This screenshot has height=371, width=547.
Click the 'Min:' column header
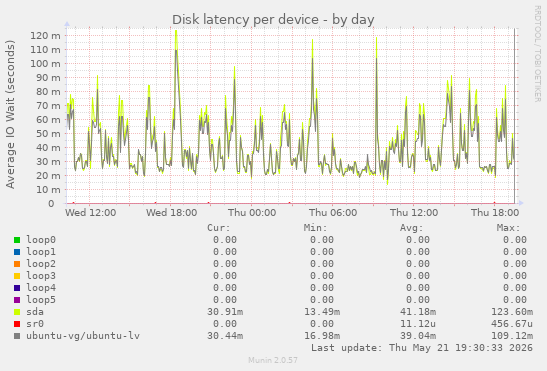pos(315,228)
